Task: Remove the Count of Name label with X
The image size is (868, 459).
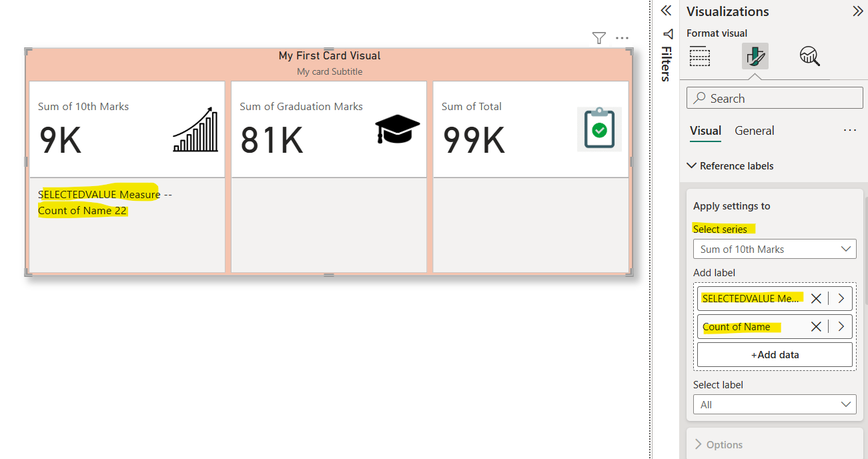Action: [x=816, y=326]
